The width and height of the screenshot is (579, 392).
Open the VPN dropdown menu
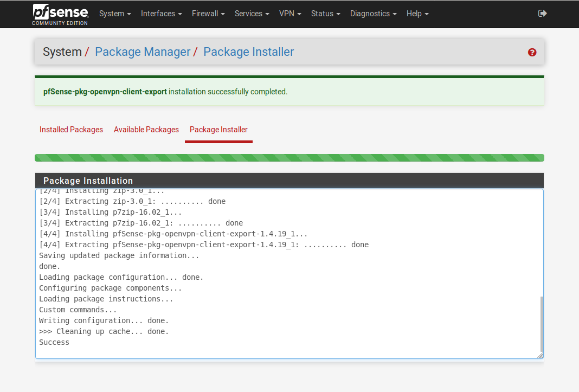[290, 14]
